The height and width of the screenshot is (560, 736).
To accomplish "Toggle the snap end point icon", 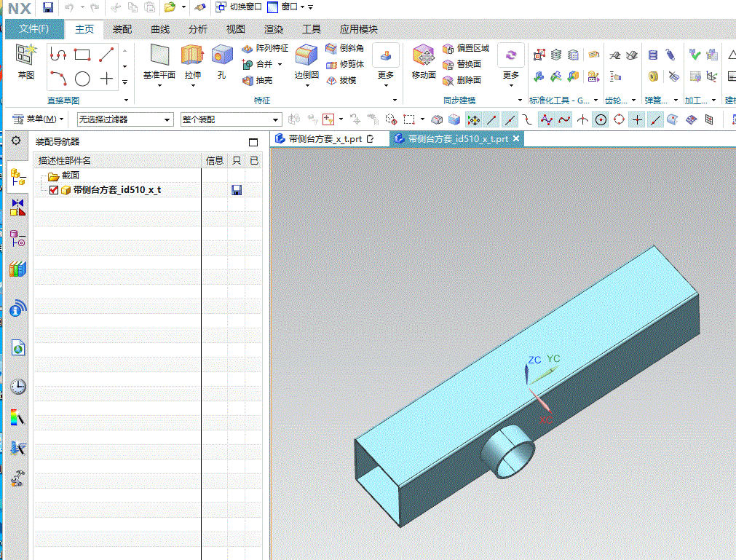I will tap(491, 119).
